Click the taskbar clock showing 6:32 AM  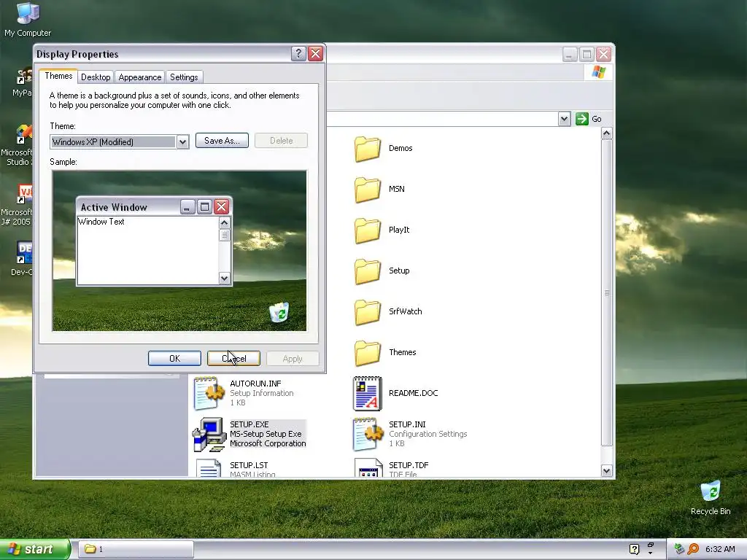coord(720,549)
